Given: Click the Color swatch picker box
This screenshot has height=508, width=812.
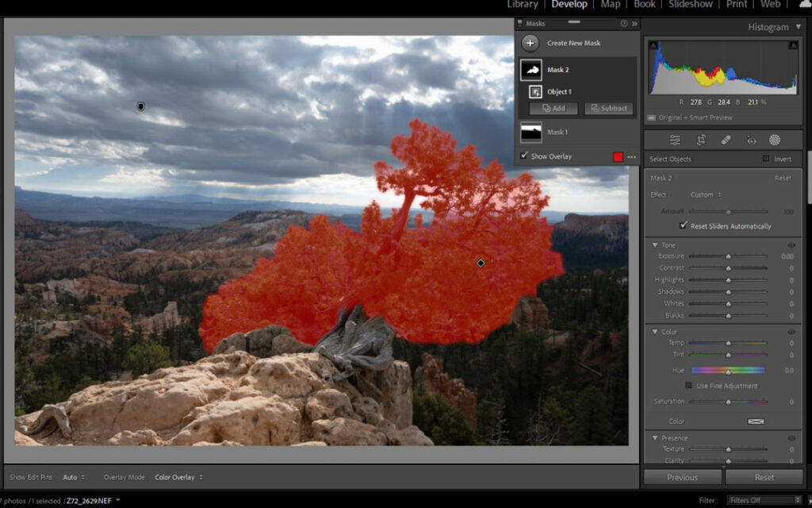Looking at the screenshot, I should coord(756,421).
